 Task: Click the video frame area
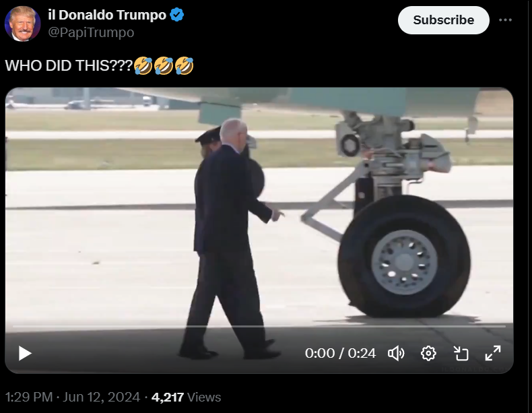259,203
